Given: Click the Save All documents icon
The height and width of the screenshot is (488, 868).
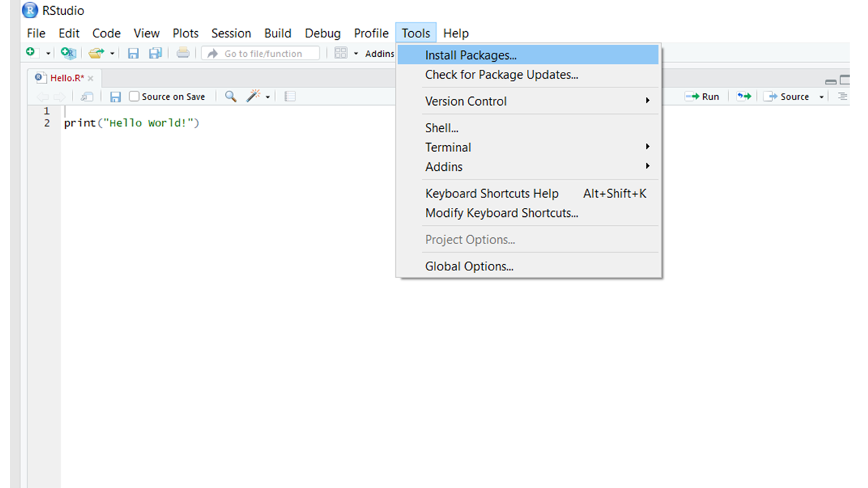Looking at the screenshot, I should tap(155, 53).
